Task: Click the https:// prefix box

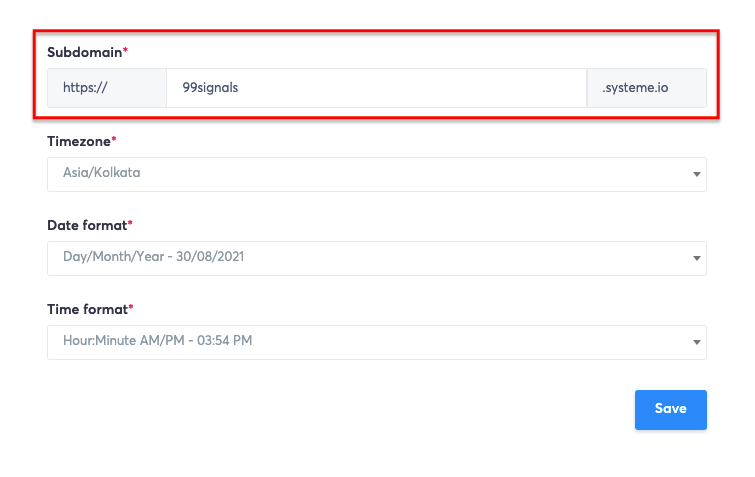Action: 106,88
